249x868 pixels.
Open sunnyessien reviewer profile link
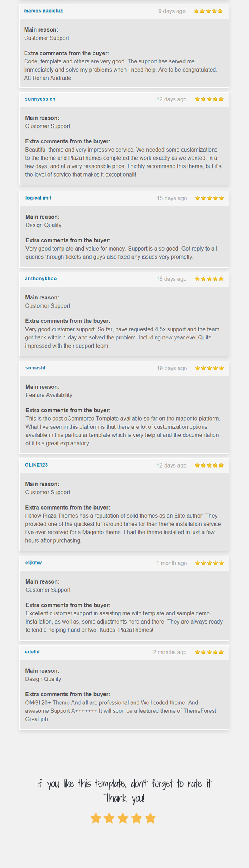point(40,99)
